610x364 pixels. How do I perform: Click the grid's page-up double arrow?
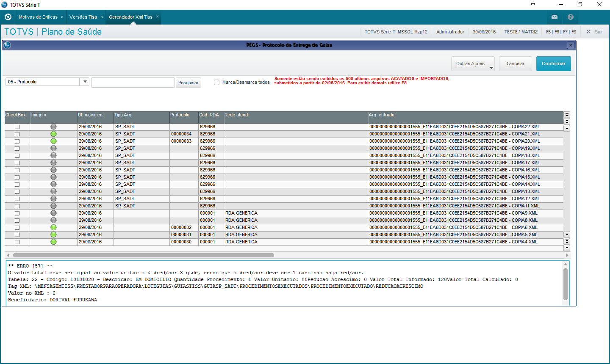(567, 121)
